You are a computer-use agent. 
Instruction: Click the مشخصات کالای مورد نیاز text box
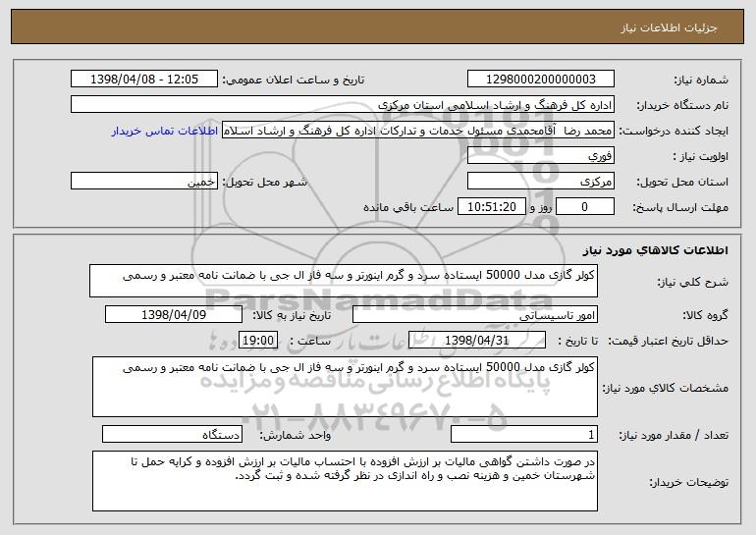pyautogui.click(x=345, y=387)
